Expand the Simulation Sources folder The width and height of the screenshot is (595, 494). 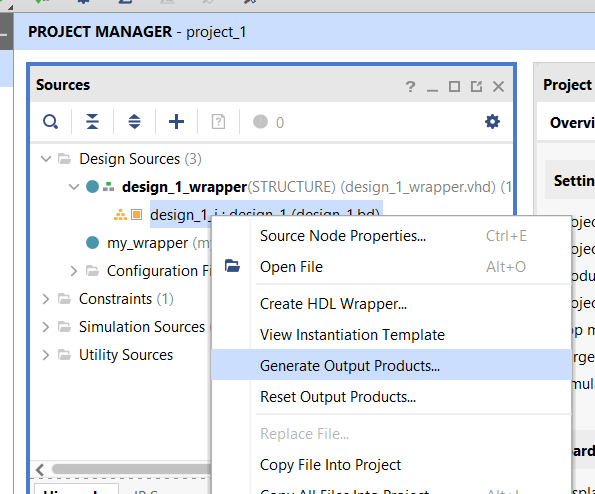click(x=46, y=327)
